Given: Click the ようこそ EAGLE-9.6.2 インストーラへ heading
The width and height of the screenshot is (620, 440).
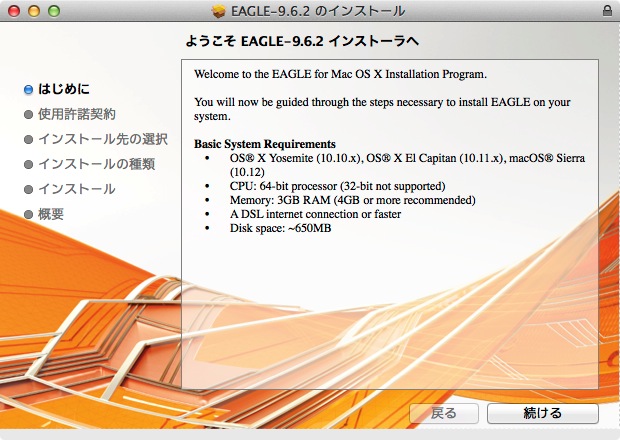Looking at the screenshot, I should click(302, 42).
